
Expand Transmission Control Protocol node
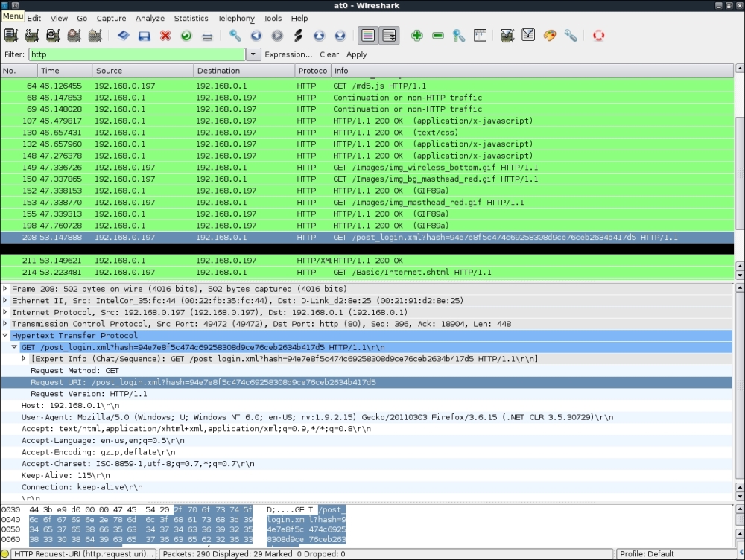point(5,323)
